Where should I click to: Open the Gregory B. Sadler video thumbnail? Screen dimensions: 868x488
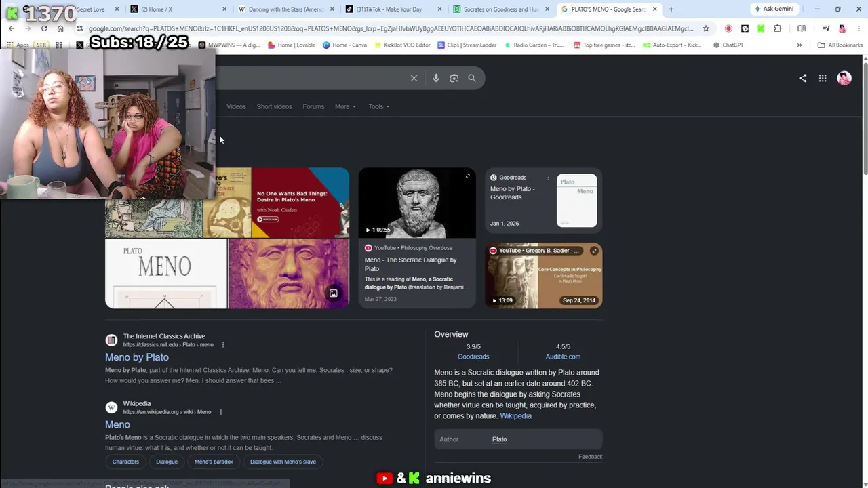(544, 276)
